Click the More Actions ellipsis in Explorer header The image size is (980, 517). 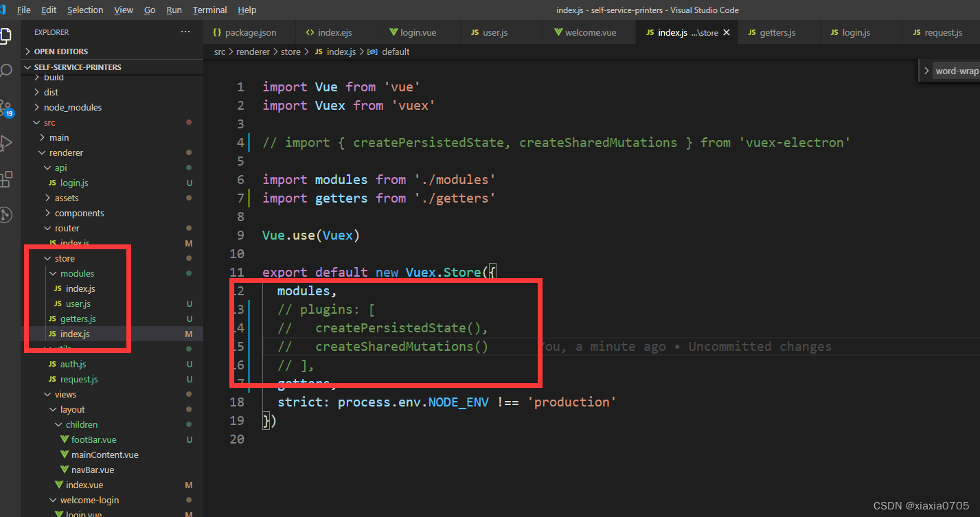point(185,32)
